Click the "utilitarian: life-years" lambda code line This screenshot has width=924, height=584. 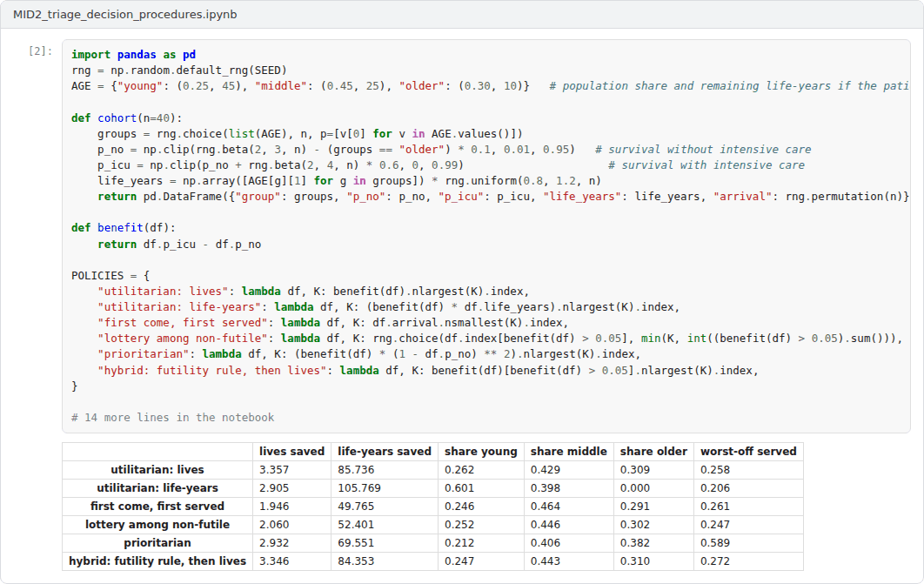click(389, 307)
